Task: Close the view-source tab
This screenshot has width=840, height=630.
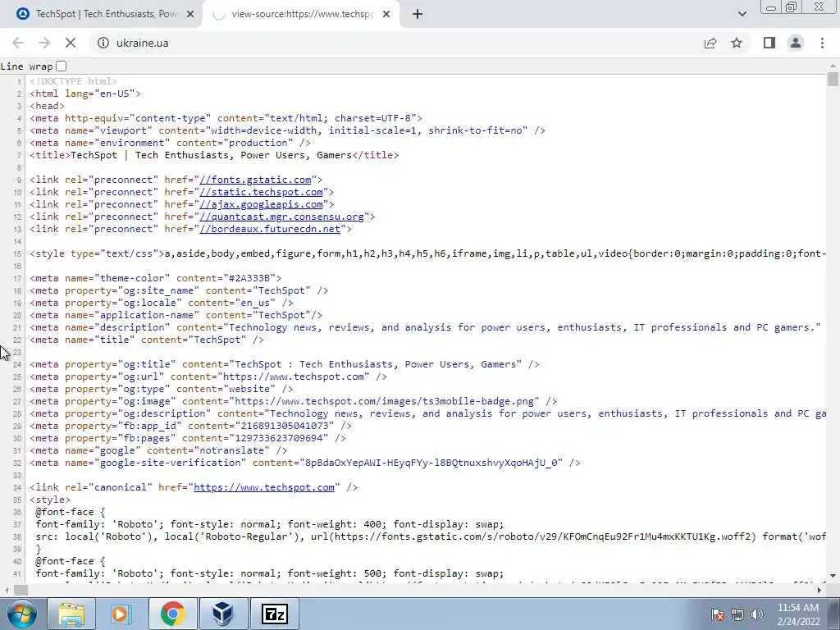Action: [x=386, y=15]
